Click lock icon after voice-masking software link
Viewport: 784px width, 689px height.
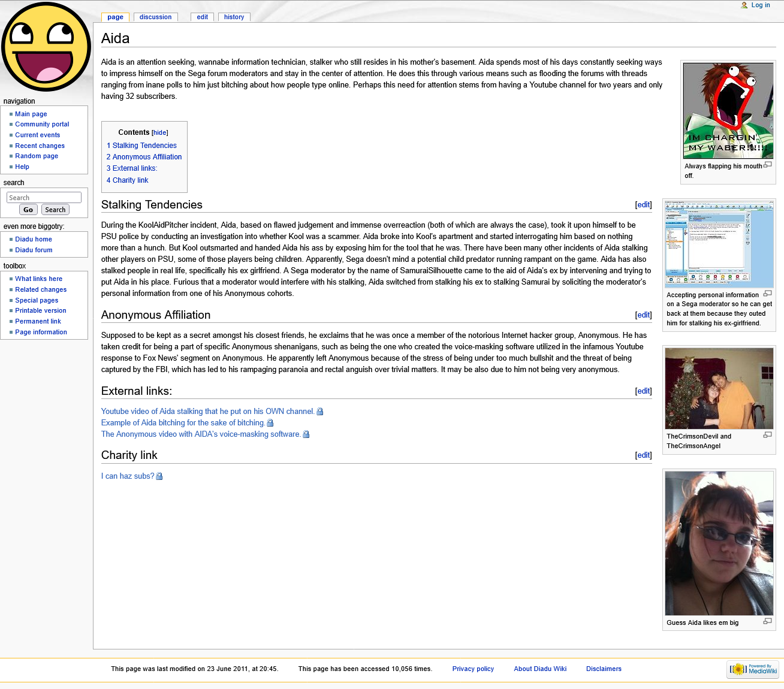tap(306, 434)
